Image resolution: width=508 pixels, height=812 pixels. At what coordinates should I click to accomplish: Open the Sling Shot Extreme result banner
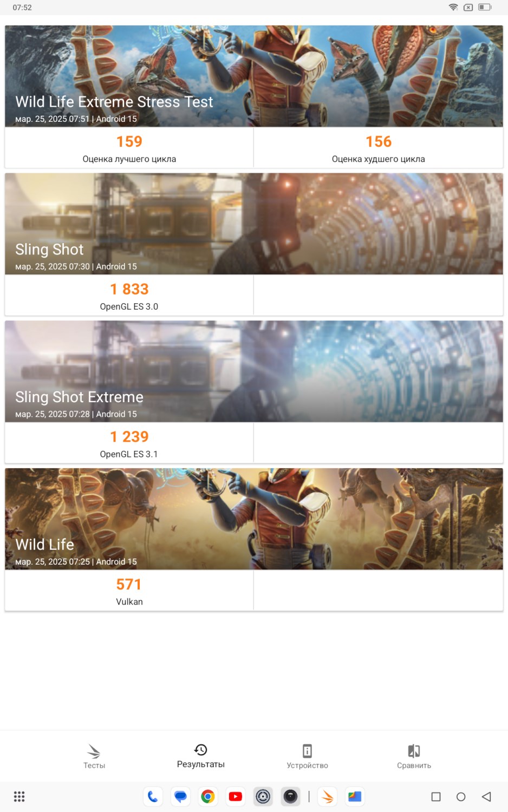[x=254, y=371]
